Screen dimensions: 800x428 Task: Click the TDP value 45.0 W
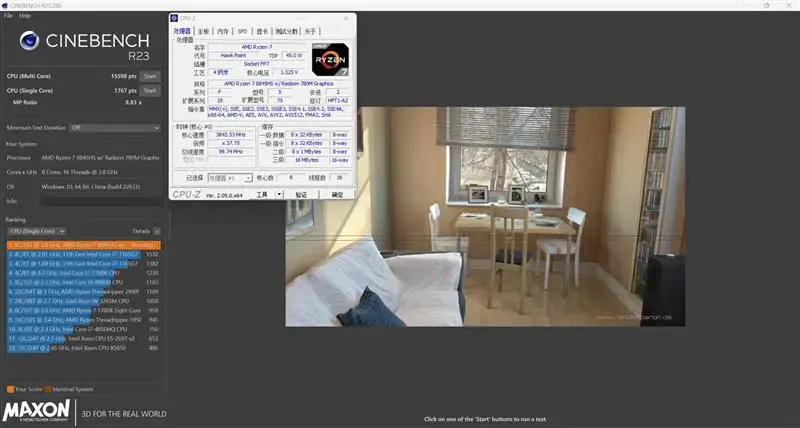[293, 56]
